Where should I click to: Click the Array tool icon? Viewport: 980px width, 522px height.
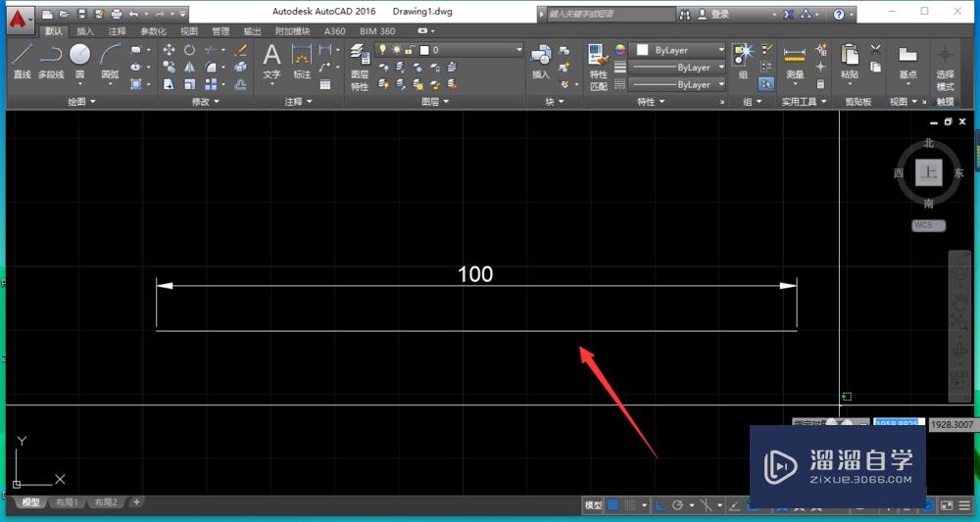212,84
